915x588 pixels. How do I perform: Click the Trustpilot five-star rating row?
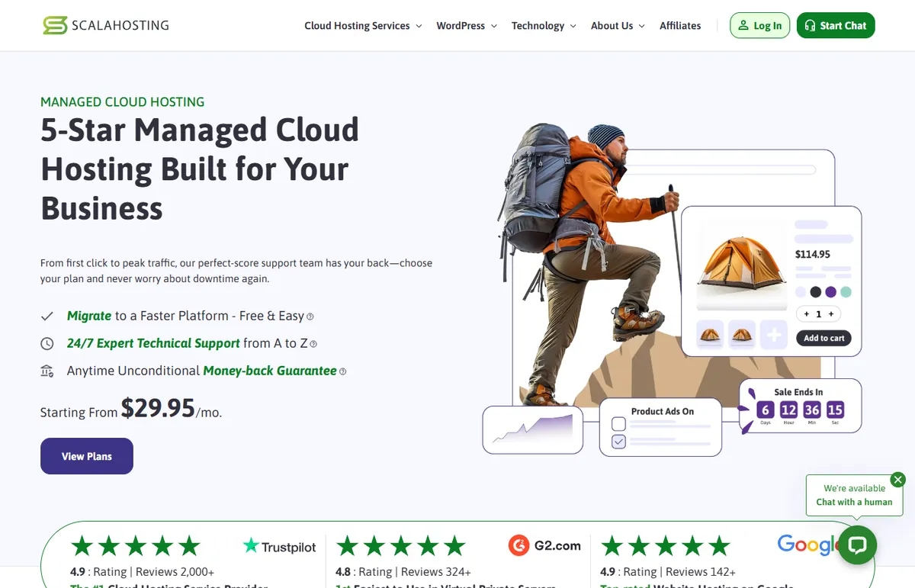tap(136, 546)
